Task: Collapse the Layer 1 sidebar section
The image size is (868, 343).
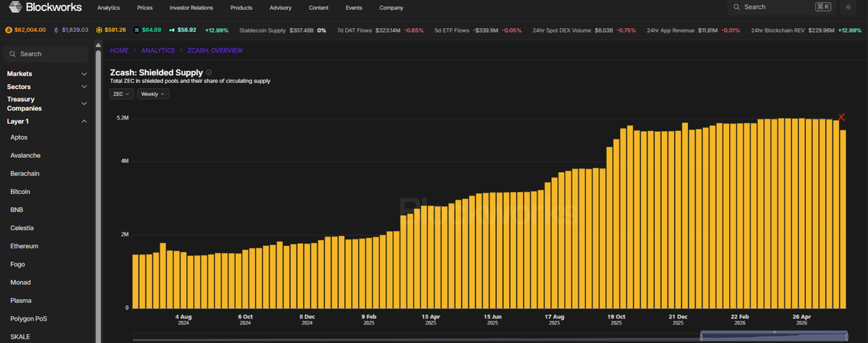Action: (x=47, y=122)
